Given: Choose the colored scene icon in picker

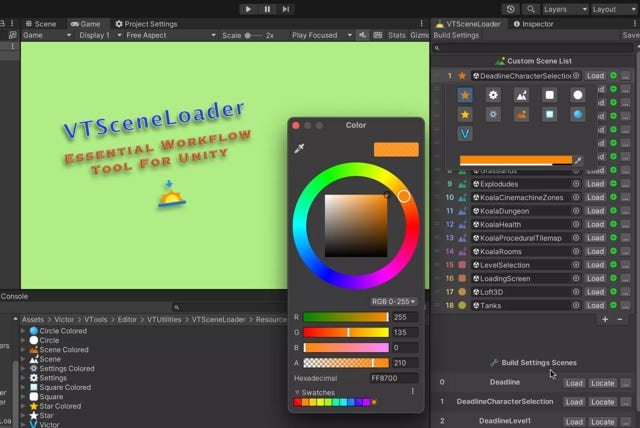Looking at the screenshot, I should point(521,115).
